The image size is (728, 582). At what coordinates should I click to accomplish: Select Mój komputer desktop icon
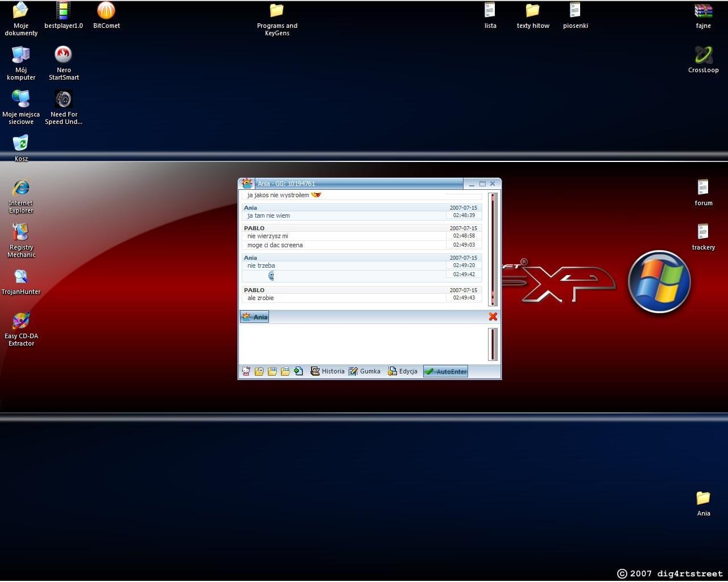(21, 63)
